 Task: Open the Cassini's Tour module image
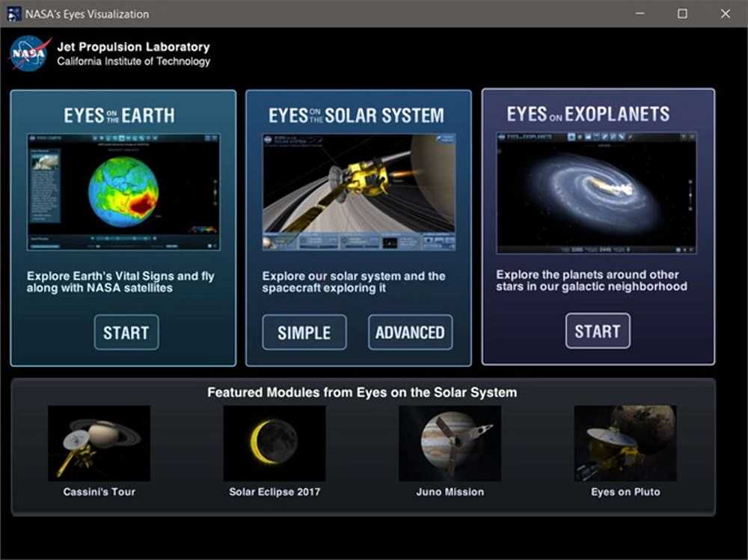coord(99,443)
